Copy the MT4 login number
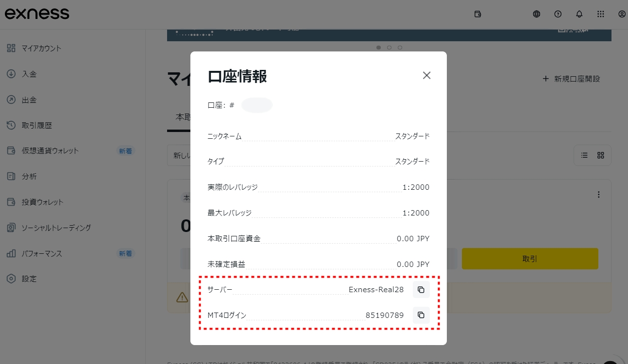 coord(421,315)
